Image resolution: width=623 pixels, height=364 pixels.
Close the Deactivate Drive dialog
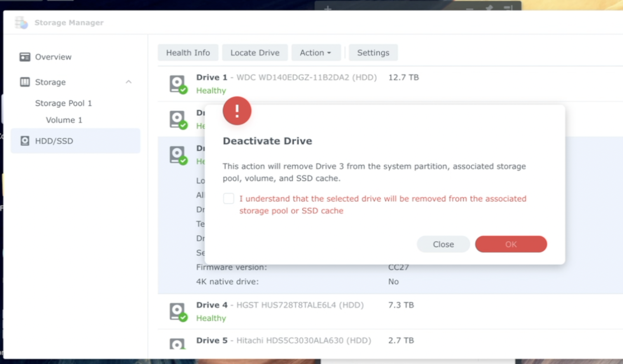point(443,244)
